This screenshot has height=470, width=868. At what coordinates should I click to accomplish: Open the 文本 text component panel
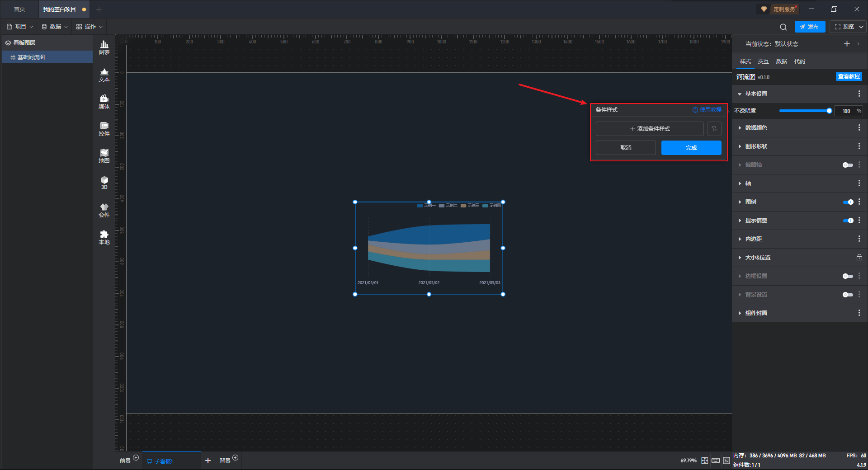coord(104,75)
